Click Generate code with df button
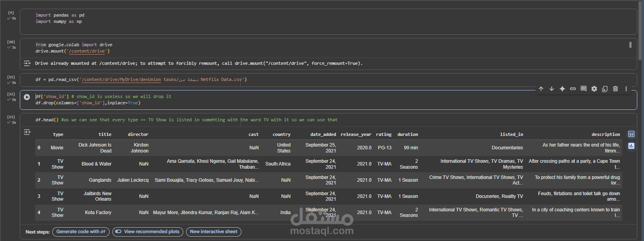Image resolution: width=644 pixels, height=241 pixels. coord(81,232)
